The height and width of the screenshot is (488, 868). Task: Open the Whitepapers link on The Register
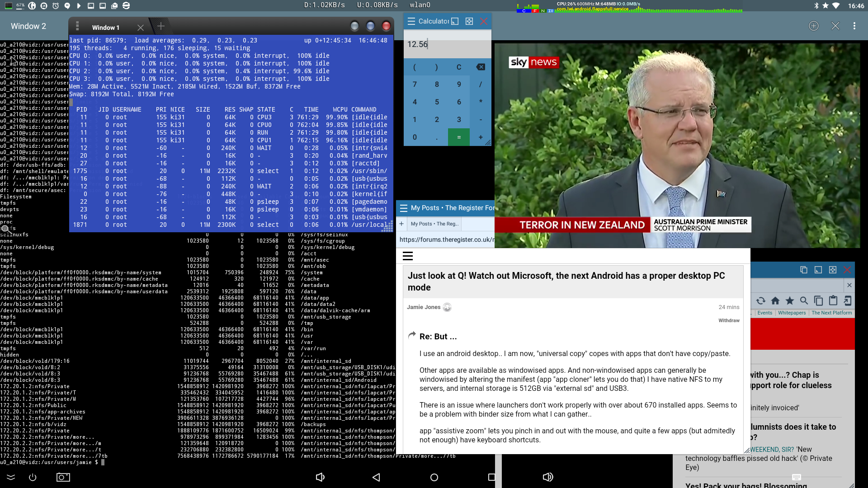(x=792, y=313)
